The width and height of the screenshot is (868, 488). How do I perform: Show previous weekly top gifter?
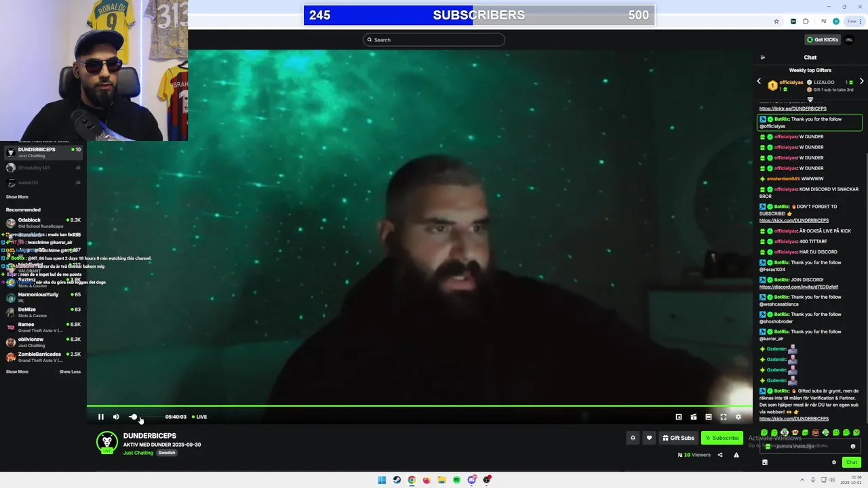pos(759,81)
